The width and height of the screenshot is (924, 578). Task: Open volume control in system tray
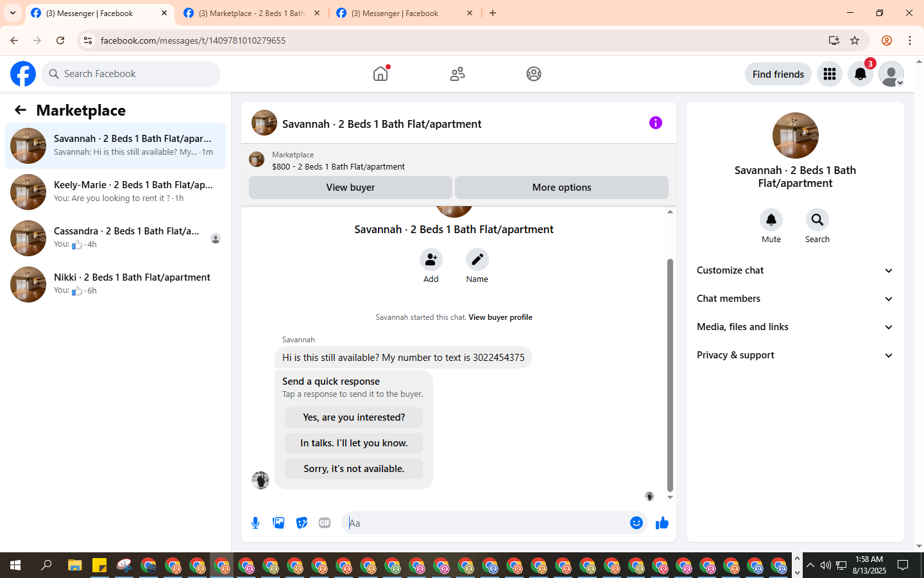825,566
